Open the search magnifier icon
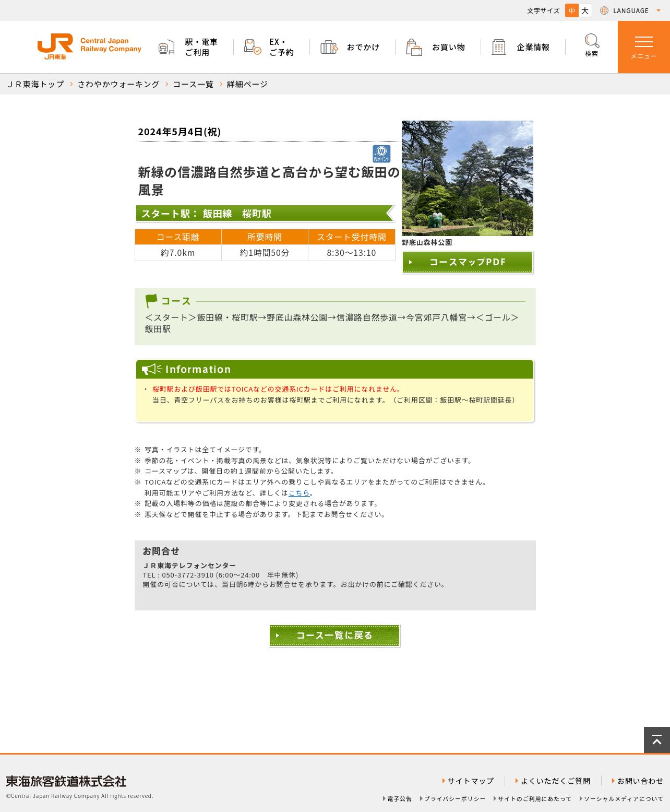670x812 pixels. 592,41
